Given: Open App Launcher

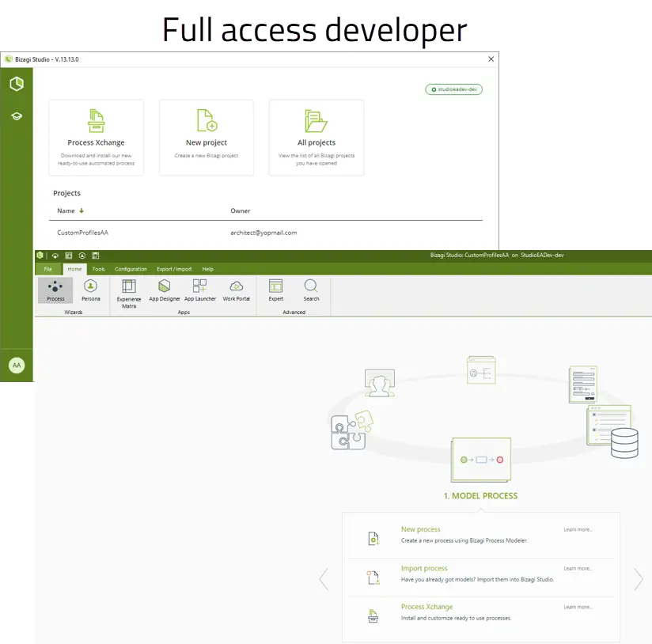Looking at the screenshot, I should pos(200,290).
